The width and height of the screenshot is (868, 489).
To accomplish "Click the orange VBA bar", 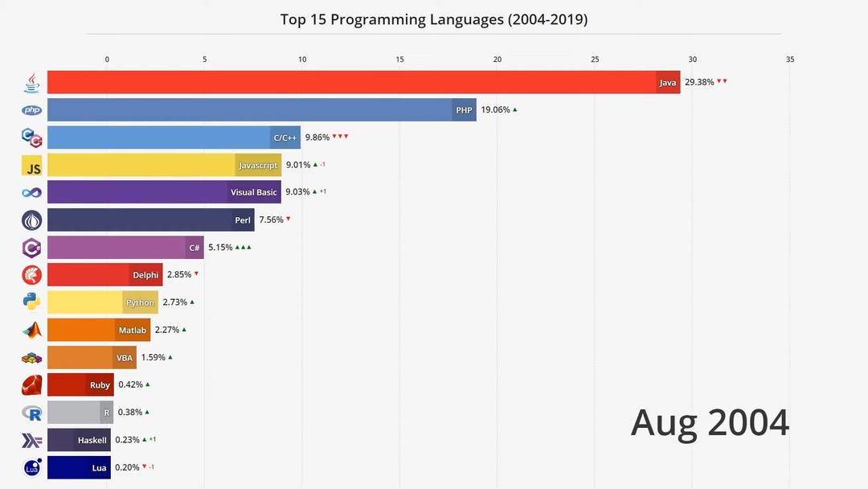I will click(x=92, y=357).
